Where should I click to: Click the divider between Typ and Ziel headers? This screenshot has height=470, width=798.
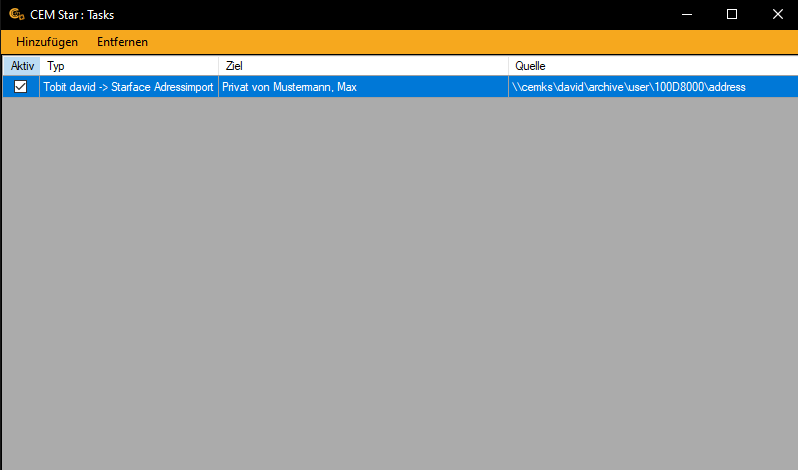tap(218, 66)
